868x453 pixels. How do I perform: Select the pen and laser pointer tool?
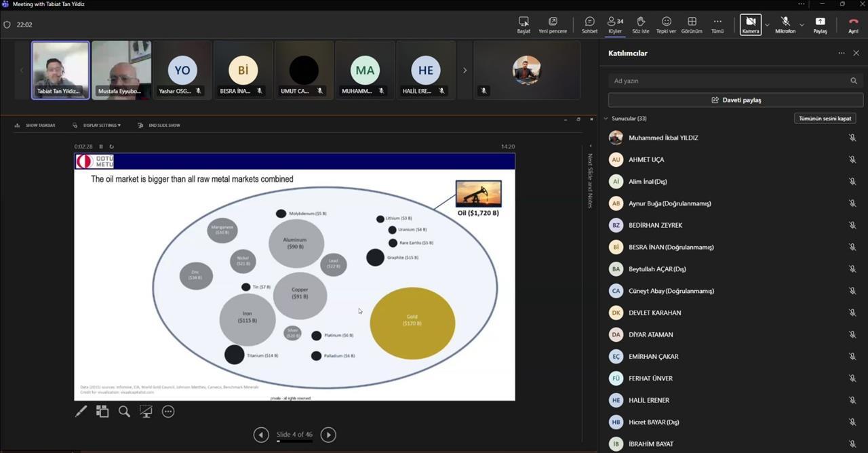(x=81, y=411)
